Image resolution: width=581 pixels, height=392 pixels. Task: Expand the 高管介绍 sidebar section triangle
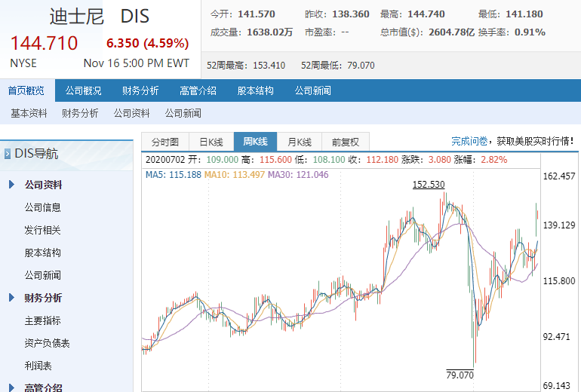pos(11,387)
